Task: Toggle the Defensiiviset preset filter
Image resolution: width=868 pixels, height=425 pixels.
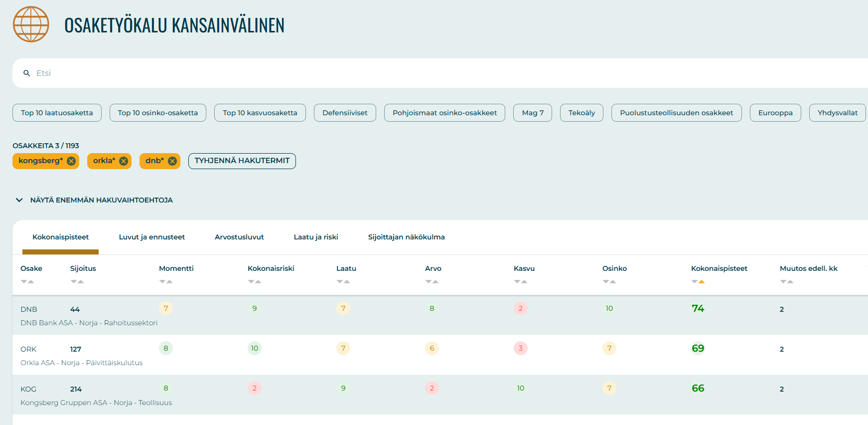Action: point(345,113)
